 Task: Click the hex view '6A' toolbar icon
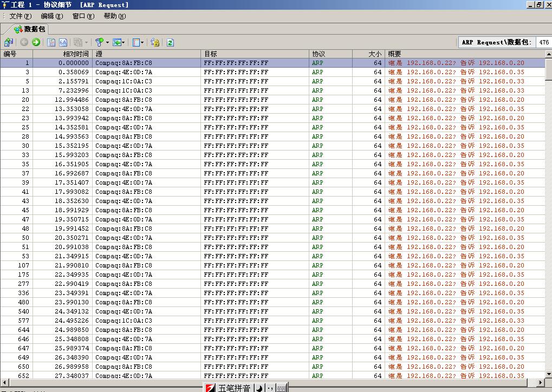point(63,42)
